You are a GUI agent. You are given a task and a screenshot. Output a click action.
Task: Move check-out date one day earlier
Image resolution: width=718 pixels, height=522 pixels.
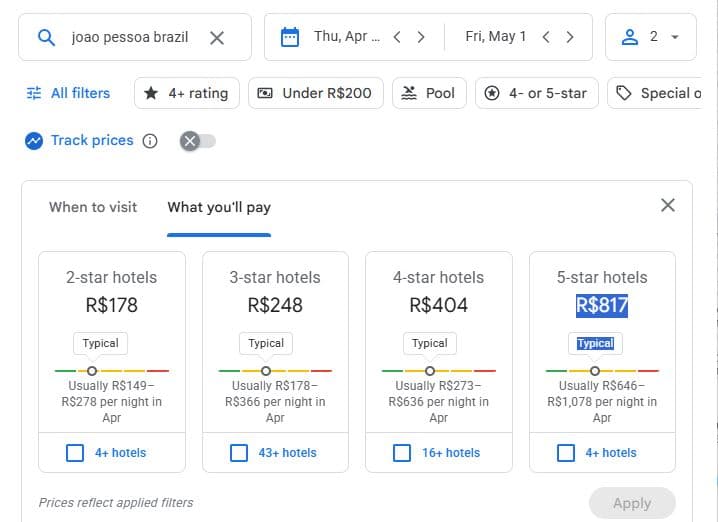click(x=546, y=37)
